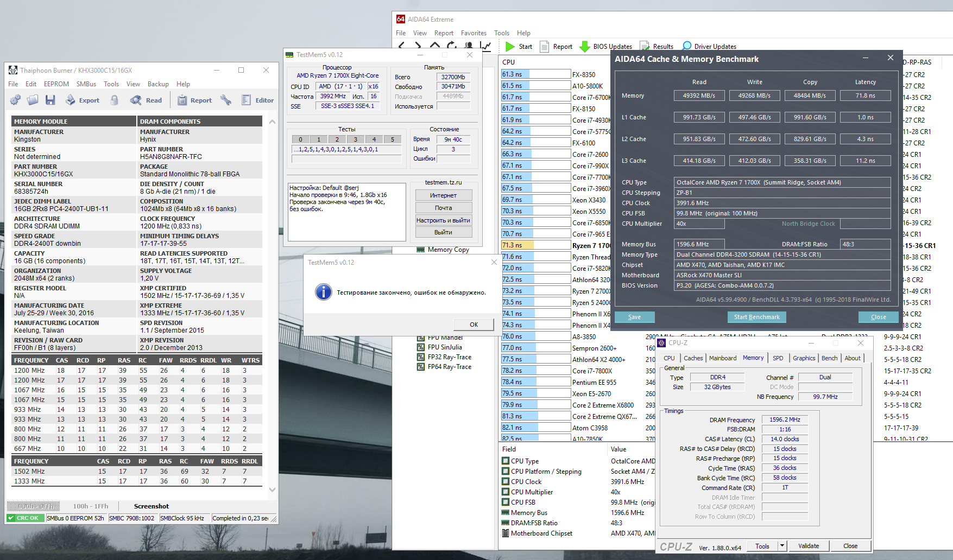Screen dimensions: 953x560
Task: Click the Выйти button in TestMem5
Action: pyautogui.click(x=443, y=232)
